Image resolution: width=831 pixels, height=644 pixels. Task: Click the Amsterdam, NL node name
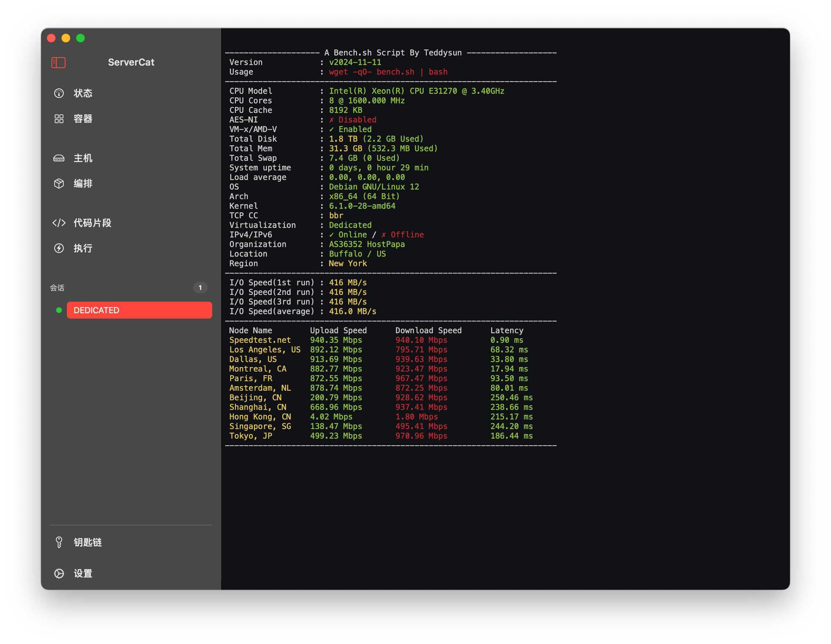tap(260, 388)
